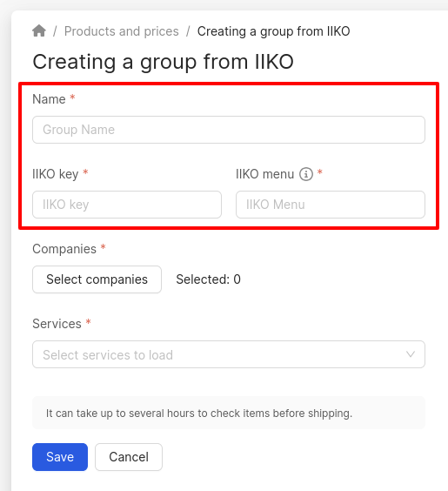448x491 pixels.
Task: Open the Select services to load combo box
Action: pyautogui.click(x=229, y=354)
